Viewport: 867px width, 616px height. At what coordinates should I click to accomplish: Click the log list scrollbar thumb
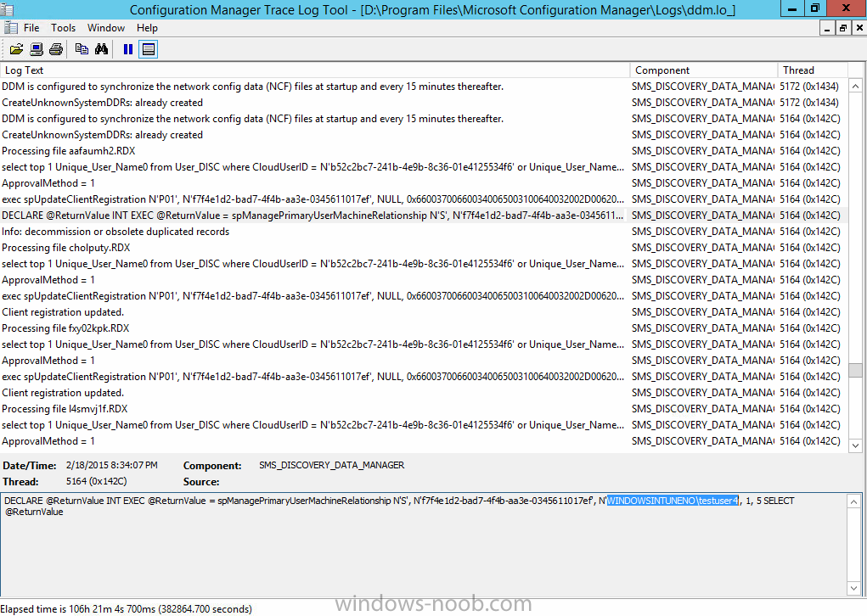[x=855, y=370]
